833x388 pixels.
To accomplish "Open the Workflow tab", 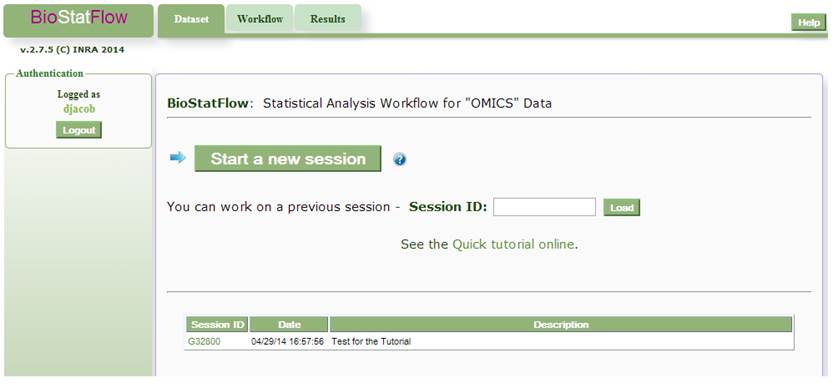I will (260, 19).
